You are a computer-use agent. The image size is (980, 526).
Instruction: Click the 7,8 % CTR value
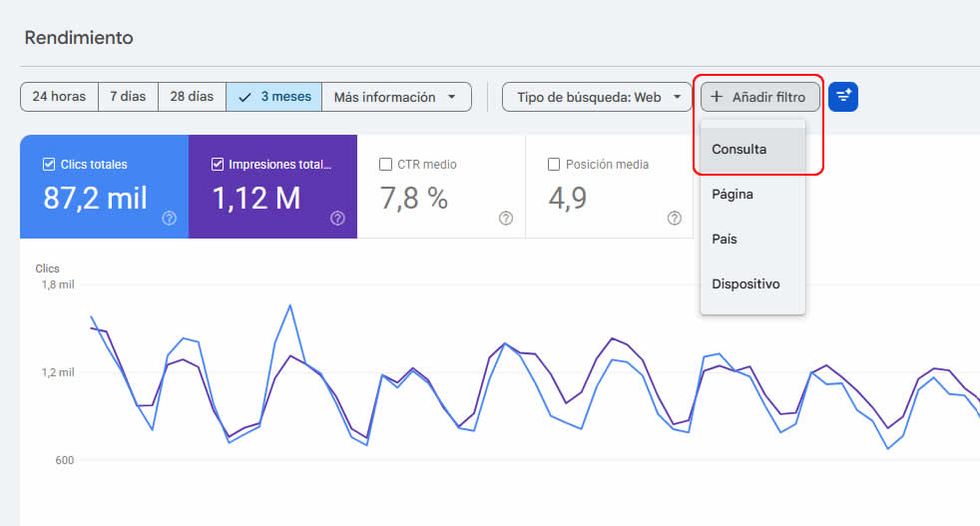coord(414,199)
